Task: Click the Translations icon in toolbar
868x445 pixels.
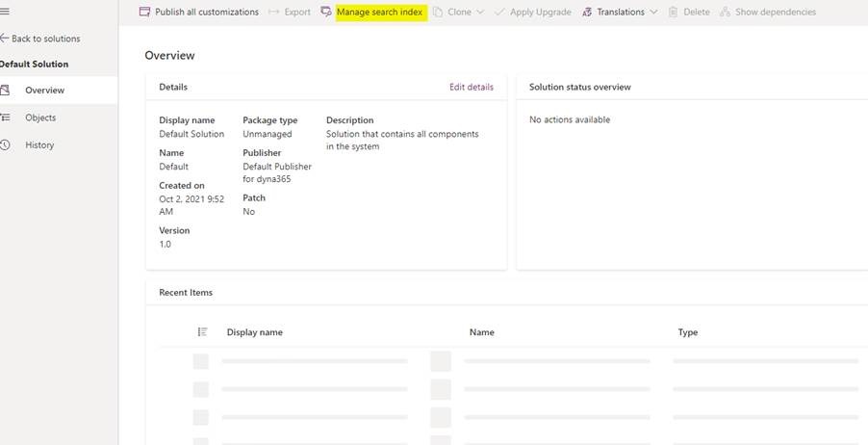Action: 587,12
